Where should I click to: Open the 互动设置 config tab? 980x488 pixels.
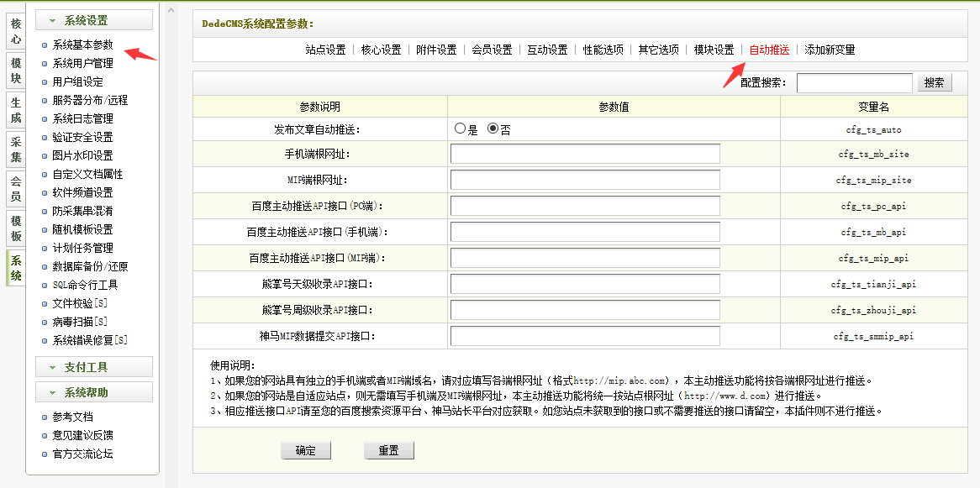547,50
